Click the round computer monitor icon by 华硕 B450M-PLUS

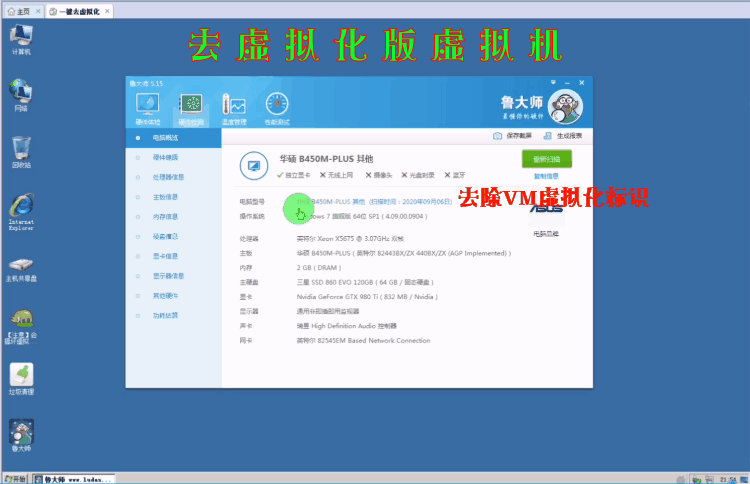coord(254,166)
